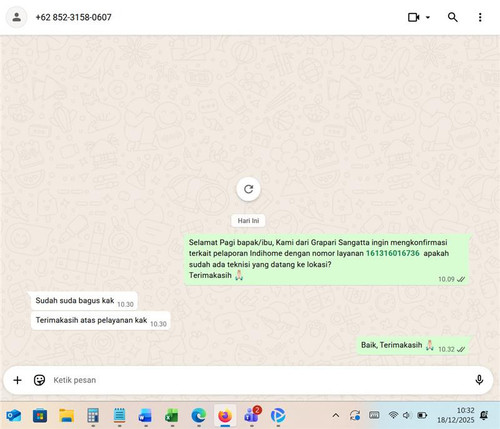The width and height of the screenshot is (500, 429).
Task: Select the "Sudah suda bagus kak" message
Action: 84,301
